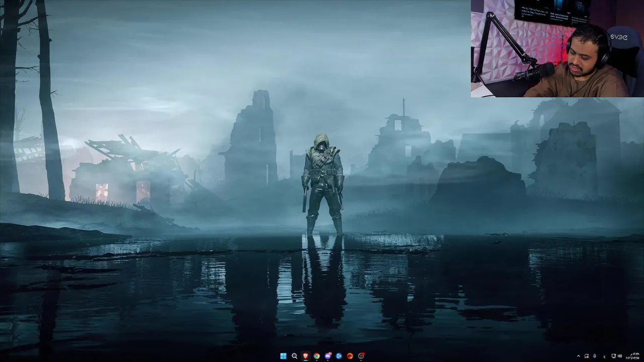Switch the input language indicator

click(604, 356)
